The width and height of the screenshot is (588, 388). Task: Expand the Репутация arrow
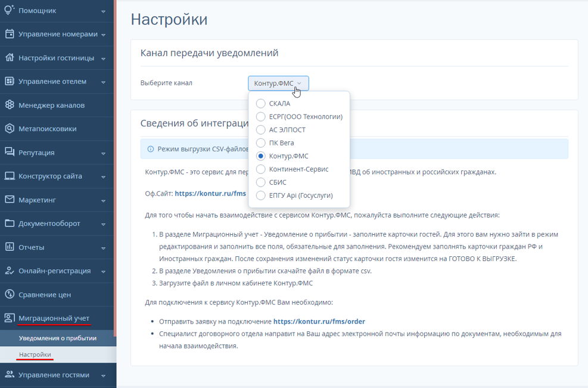(103, 153)
